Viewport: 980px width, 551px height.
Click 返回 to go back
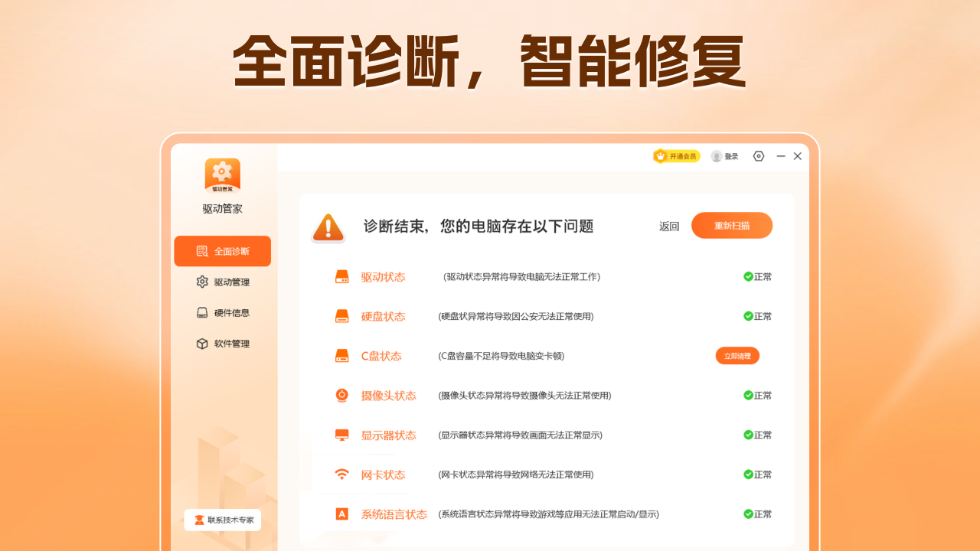coord(669,227)
